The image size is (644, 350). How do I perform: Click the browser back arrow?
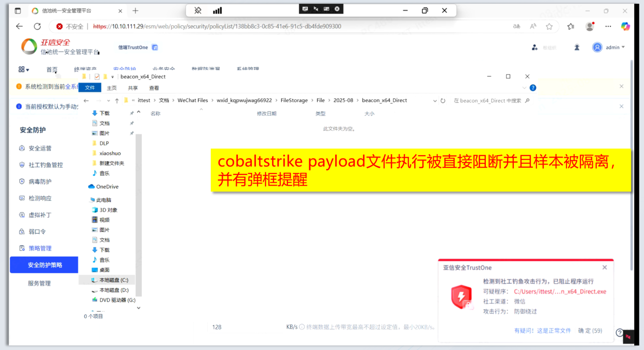point(19,27)
